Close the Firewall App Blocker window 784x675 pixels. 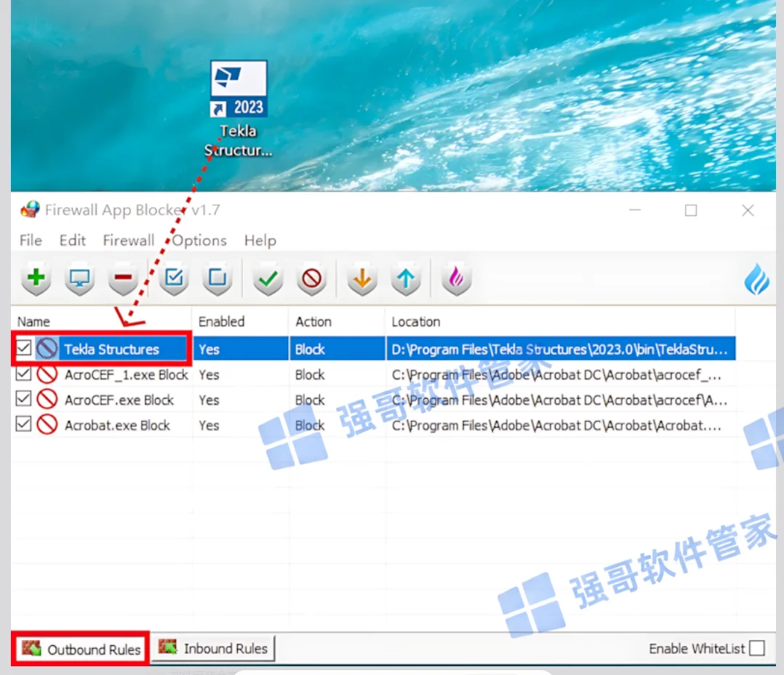tap(748, 210)
